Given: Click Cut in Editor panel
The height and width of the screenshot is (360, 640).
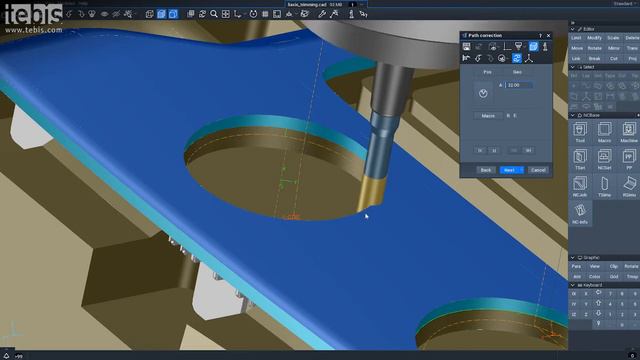Looking at the screenshot, I should click(x=613, y=59).
